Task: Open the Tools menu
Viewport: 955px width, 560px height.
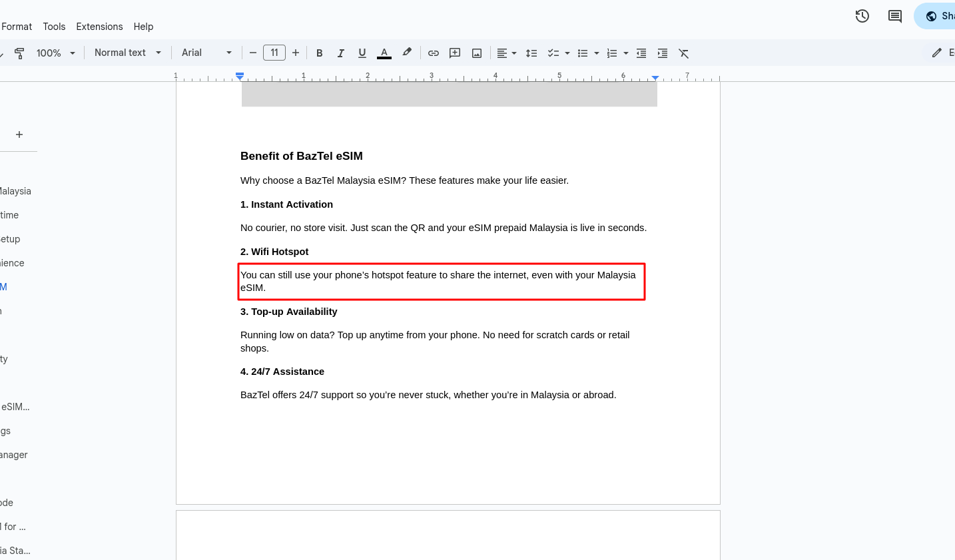Action: point(54,27)
